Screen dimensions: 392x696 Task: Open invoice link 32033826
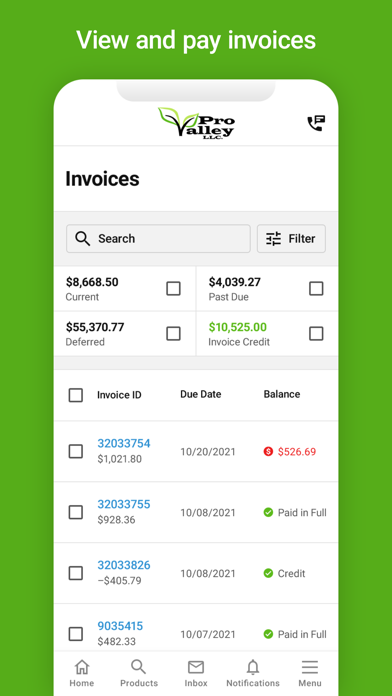(x=124, y=565)
